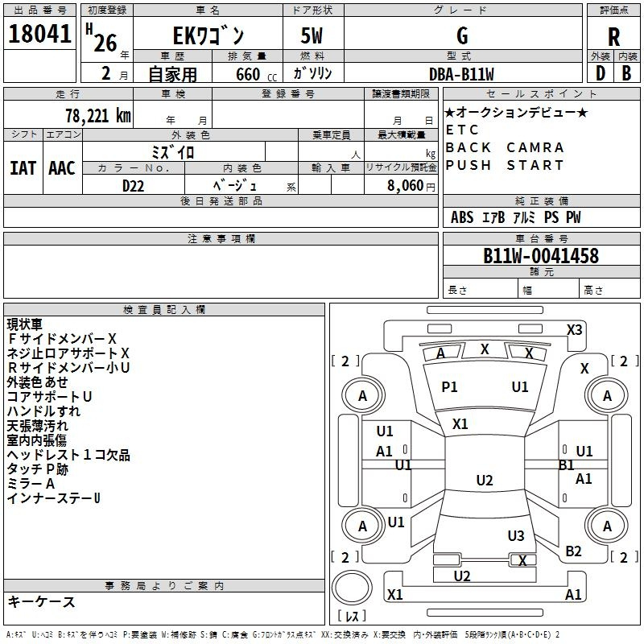This screenshot has height=644, width=644.
Task: Click the U2 mark on the car roof
Action: click(x=484, y=481)
